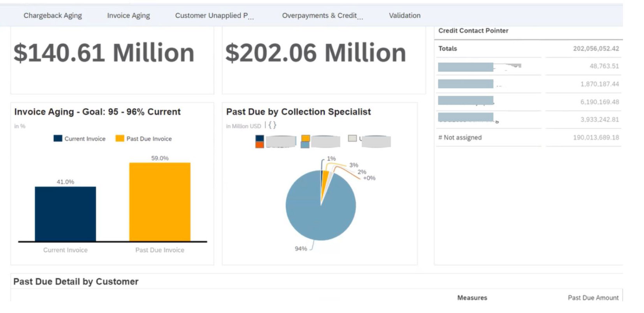
Task: Click the $140.61 Million figure
Action: [104, 53]
